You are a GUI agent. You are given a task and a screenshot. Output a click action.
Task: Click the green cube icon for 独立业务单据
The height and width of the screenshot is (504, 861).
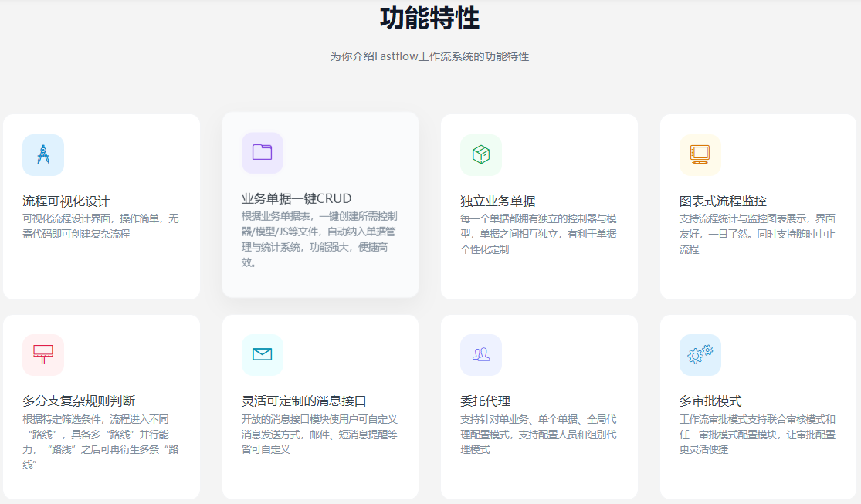[x=481, y=155]
